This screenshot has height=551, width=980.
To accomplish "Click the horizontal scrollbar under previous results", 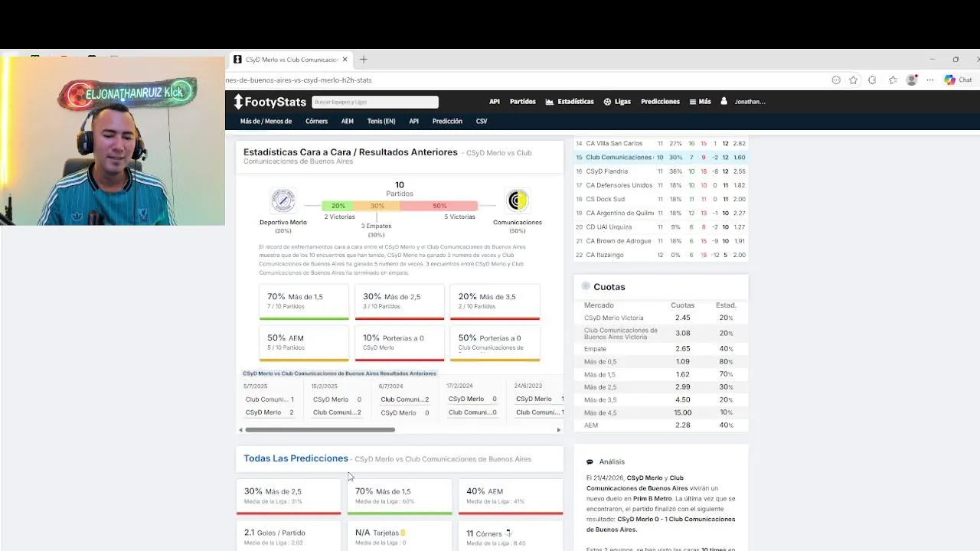I will pyautogui.click(x=320, y=430).
